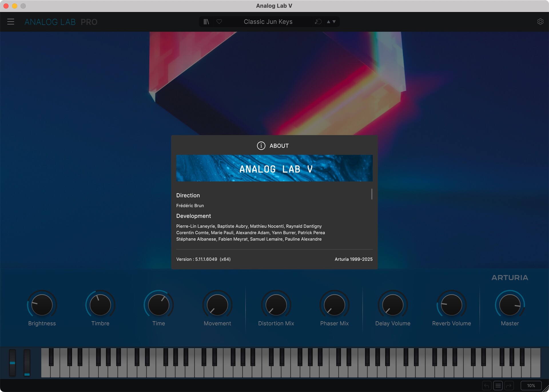Click the About info icon
The image size is (549, 392).
click(261, 146)
